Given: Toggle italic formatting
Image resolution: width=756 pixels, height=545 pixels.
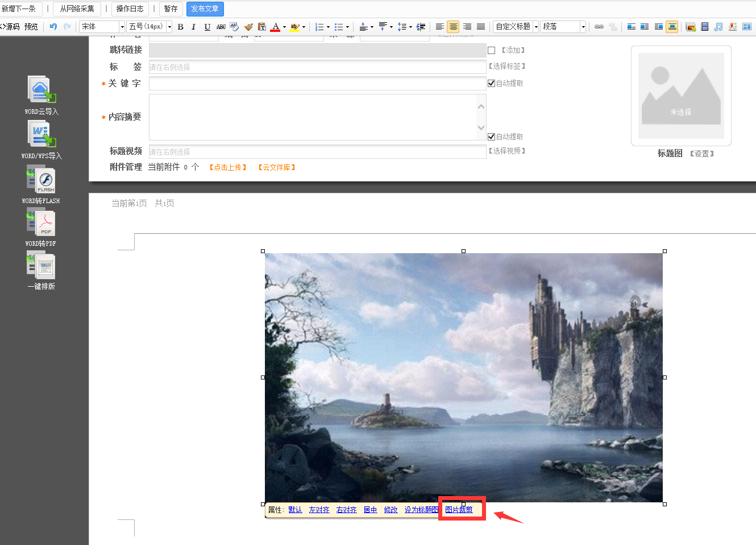Looking at the screenshot, I should click(194, 27).
